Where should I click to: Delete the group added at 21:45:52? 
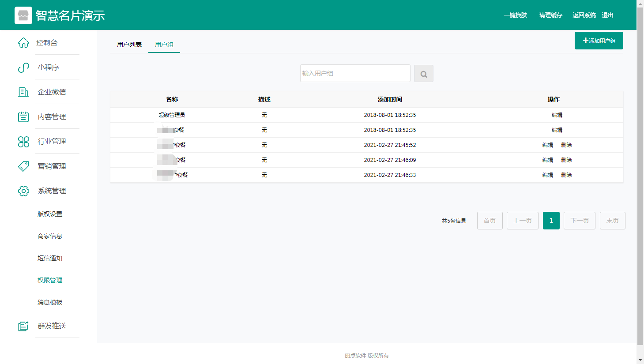click(566, 145)
